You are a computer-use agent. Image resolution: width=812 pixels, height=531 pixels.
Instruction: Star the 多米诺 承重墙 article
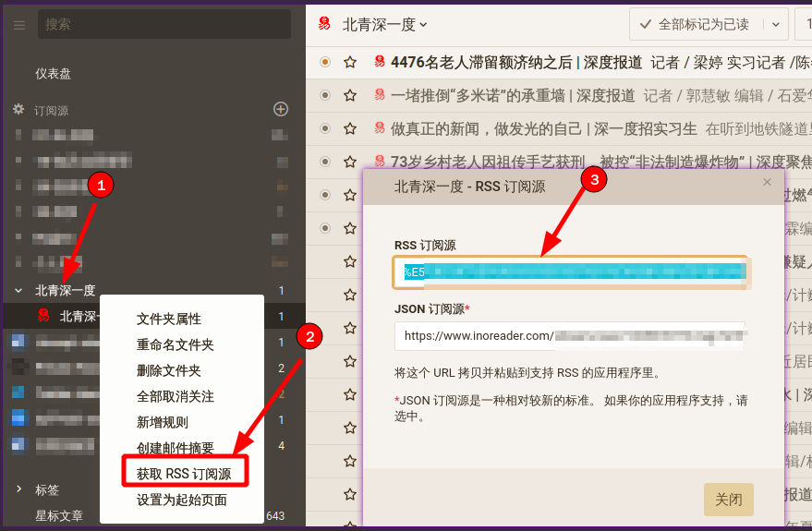click(351, 96)
